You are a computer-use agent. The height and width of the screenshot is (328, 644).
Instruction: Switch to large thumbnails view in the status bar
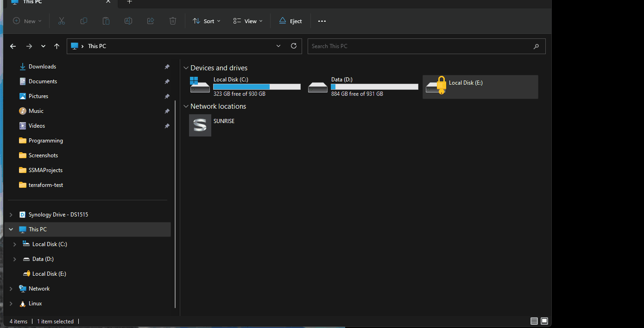[544, 321]
